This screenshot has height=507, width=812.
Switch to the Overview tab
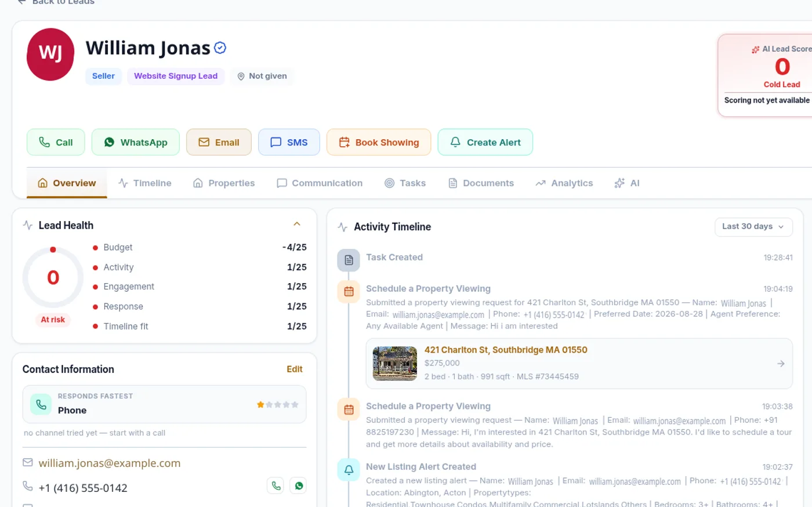pyautogui.click(x=67, y=183)
